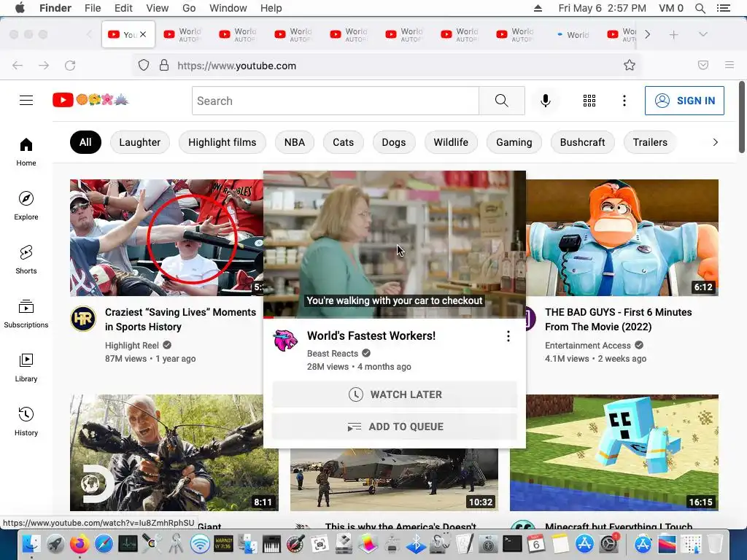747x560 pixels.
Task: Select the Cats filter chip
Action: coord(343,142)
